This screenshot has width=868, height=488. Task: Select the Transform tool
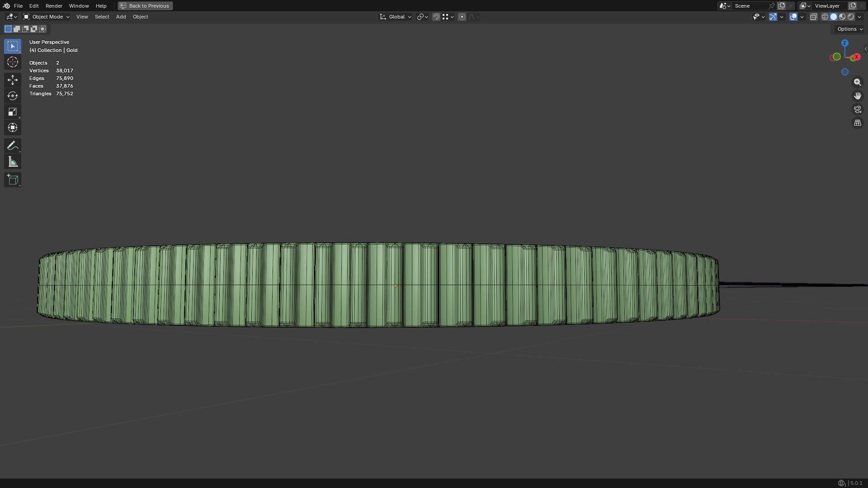(x=13, y=127)
